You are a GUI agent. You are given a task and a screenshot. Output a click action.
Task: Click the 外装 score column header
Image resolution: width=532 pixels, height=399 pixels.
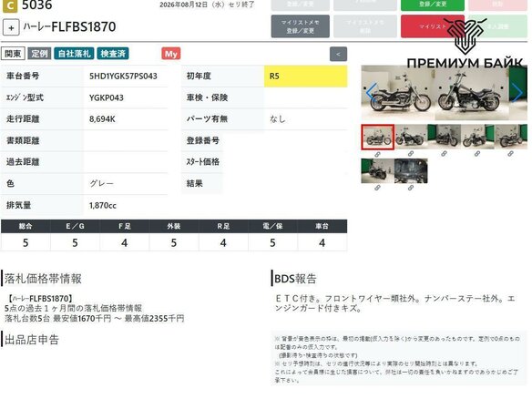point(174,226)
